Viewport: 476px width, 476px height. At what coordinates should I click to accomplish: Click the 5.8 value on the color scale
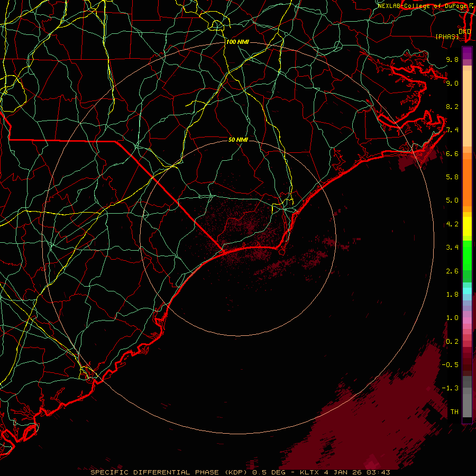(x=452, y=177)
